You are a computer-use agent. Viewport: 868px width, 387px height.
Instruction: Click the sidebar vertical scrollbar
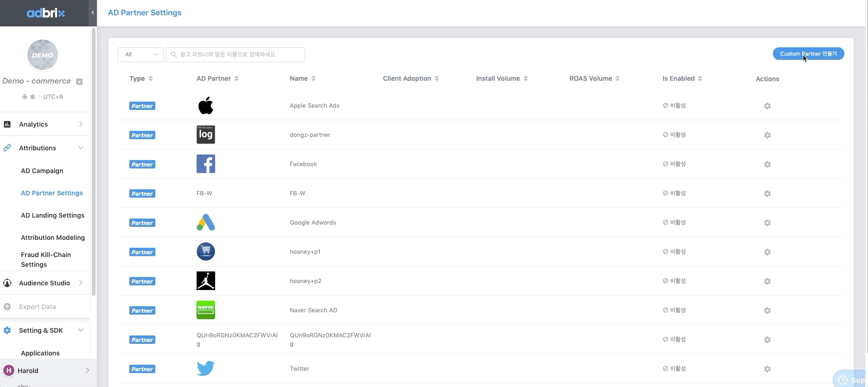pos(94,161)
